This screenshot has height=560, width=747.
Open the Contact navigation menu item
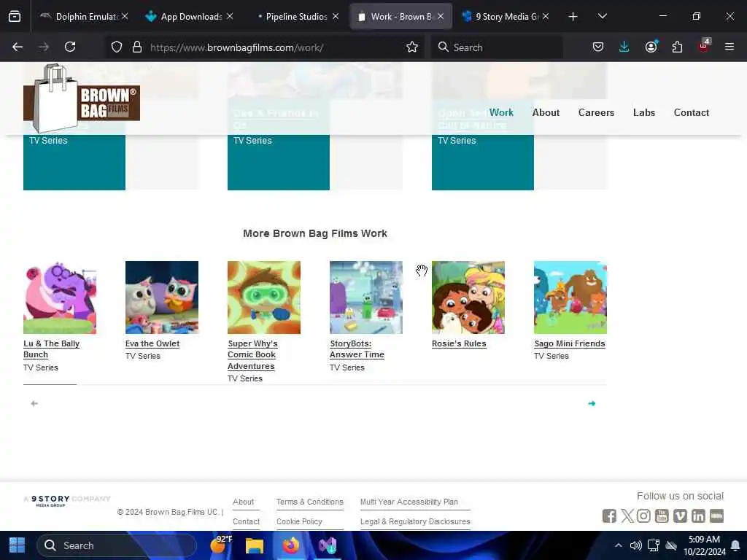pos(692,112)
